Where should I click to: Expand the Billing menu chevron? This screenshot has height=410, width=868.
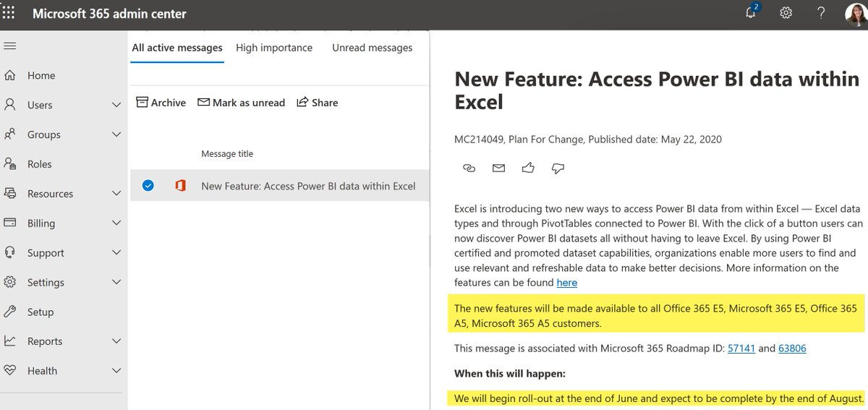tap(116, 223)
